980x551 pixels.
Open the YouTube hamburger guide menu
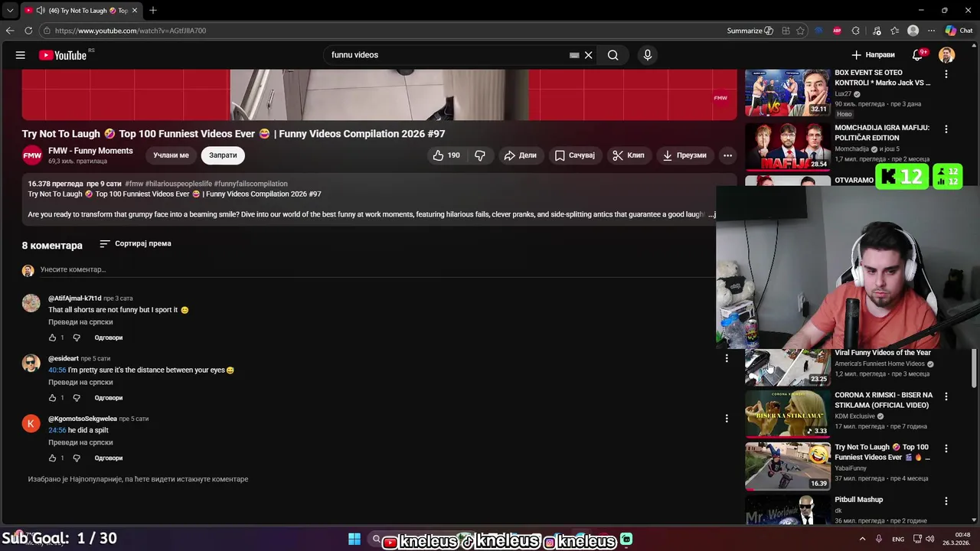tap(21, 55)
